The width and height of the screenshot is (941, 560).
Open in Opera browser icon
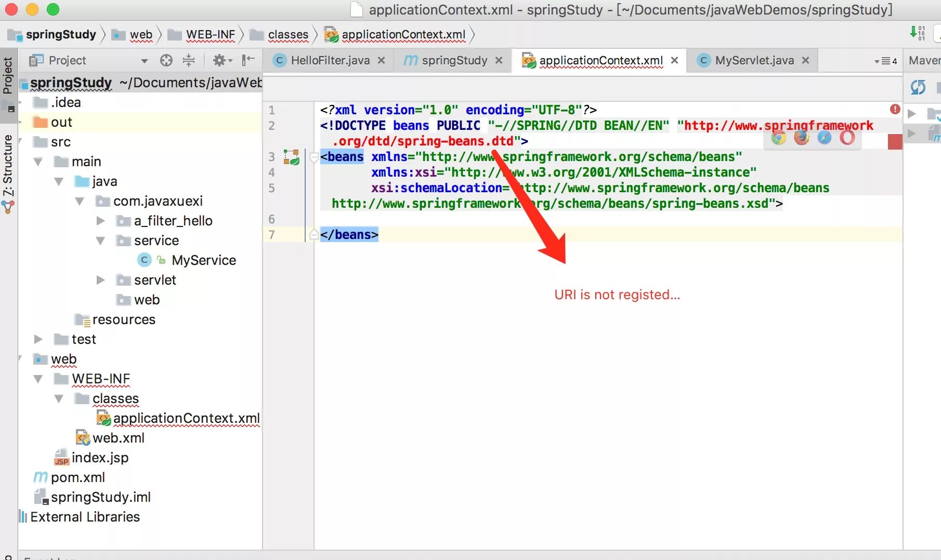pos(847,138)
